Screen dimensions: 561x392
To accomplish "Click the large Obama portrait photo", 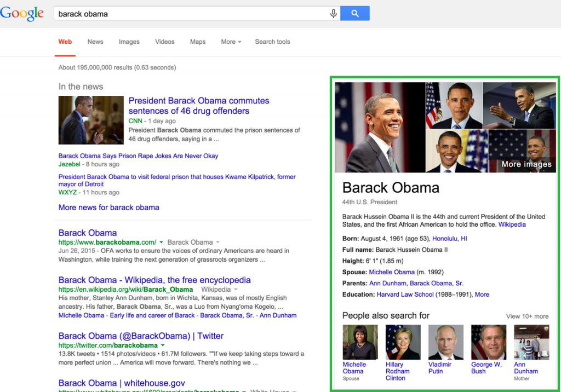I will click(380, 128).
